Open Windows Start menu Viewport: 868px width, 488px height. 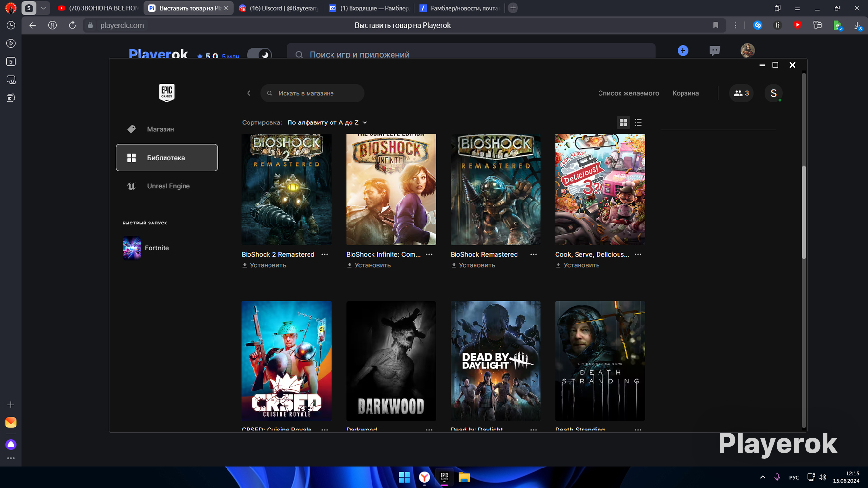coord(404,477)
